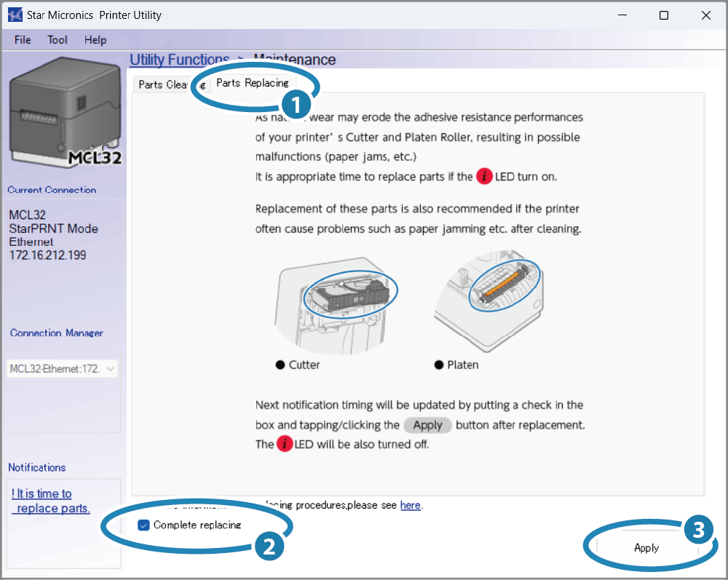Click the 'StarPRNT Mode' text
Image resolution: width=728 pixels, height=580 pixels.
click(x=53, y=229)
